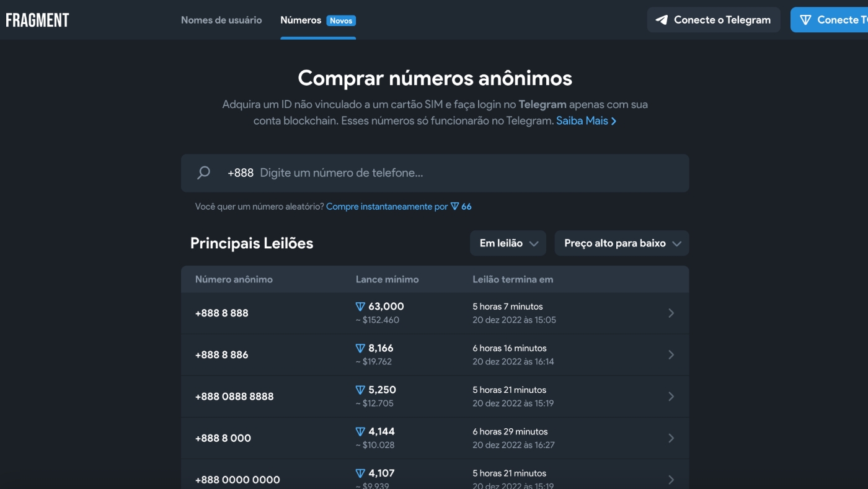The image size is (868, 489).
Task: Open the +888 0888 8888 row arrow
Action: [671, 397]
